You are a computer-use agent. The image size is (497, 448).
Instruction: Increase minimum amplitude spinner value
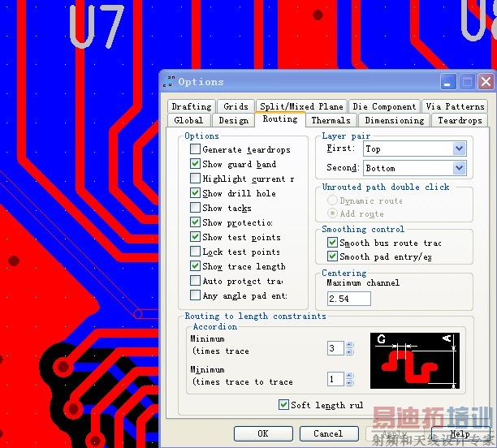[x=349, y=345]
